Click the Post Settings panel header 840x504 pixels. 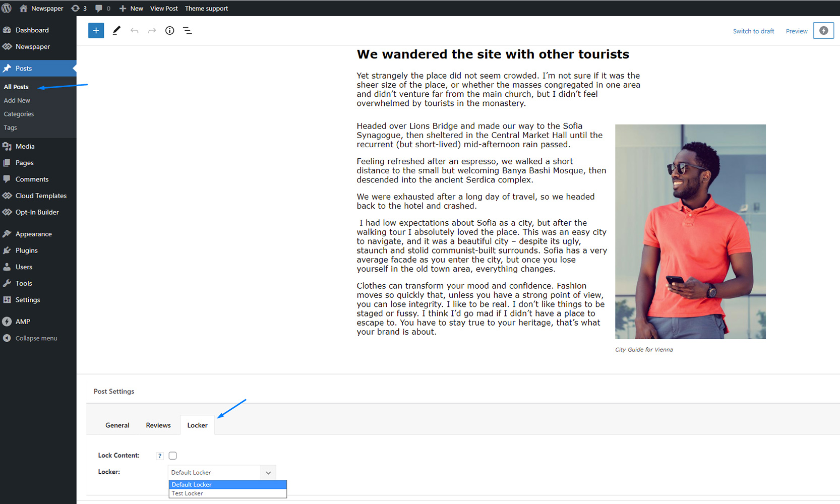pyautogui.click(x=114, y=391)
